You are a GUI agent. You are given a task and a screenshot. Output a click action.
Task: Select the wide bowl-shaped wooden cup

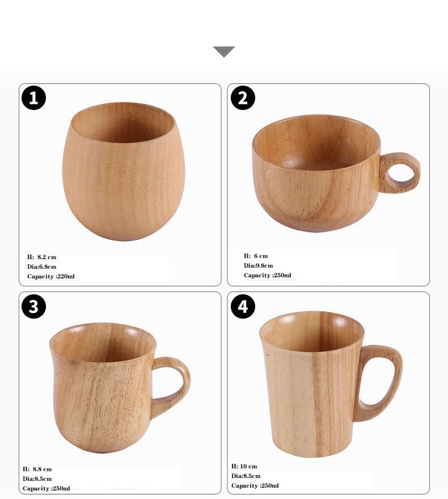[336, 174]
